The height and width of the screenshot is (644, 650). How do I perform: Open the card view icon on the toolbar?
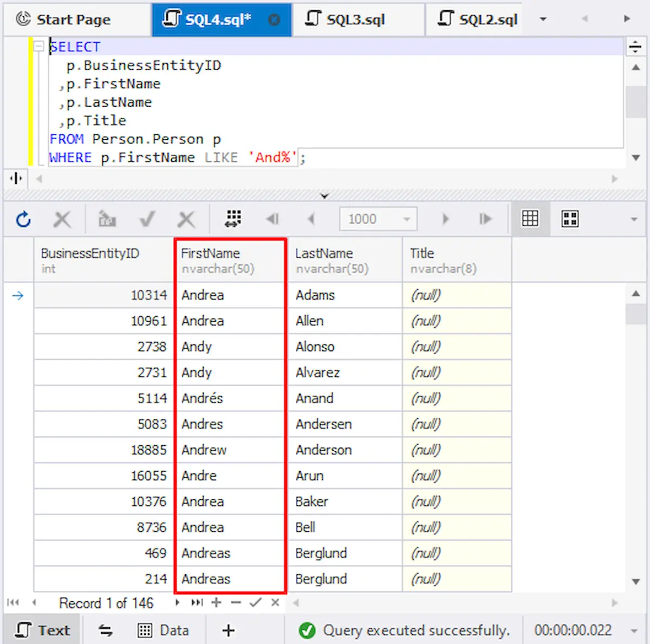570,218
